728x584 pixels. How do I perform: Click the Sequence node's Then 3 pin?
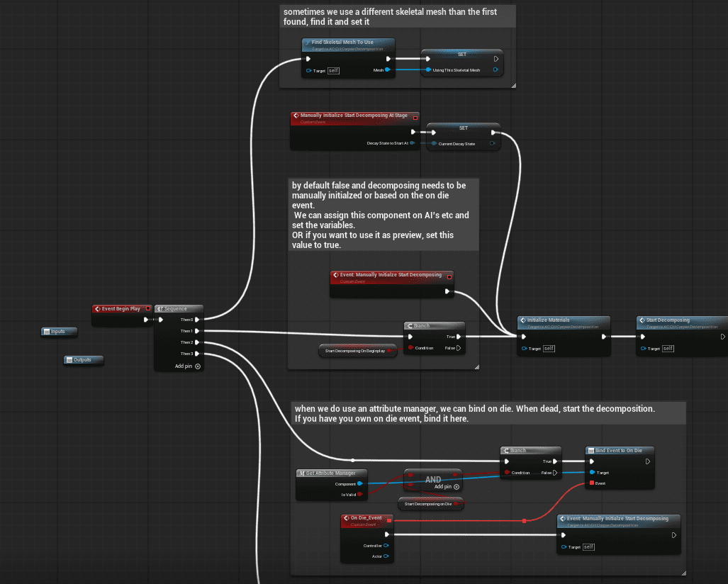[x=197, y=354]
